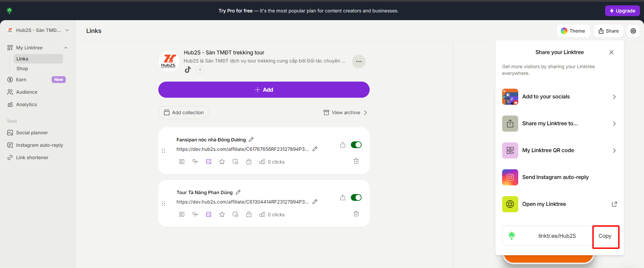Open View archive
Image resolution: width=644 pixels, height=268 pixels.
pyautogui.click(x=345, y=113)
